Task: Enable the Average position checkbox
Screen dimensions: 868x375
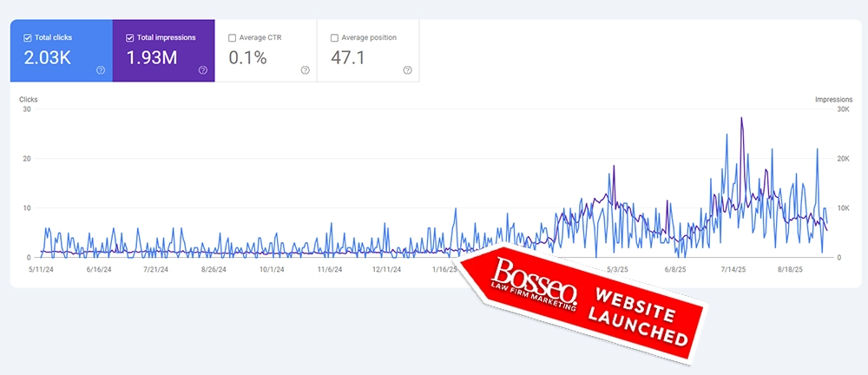Action: 335,38
